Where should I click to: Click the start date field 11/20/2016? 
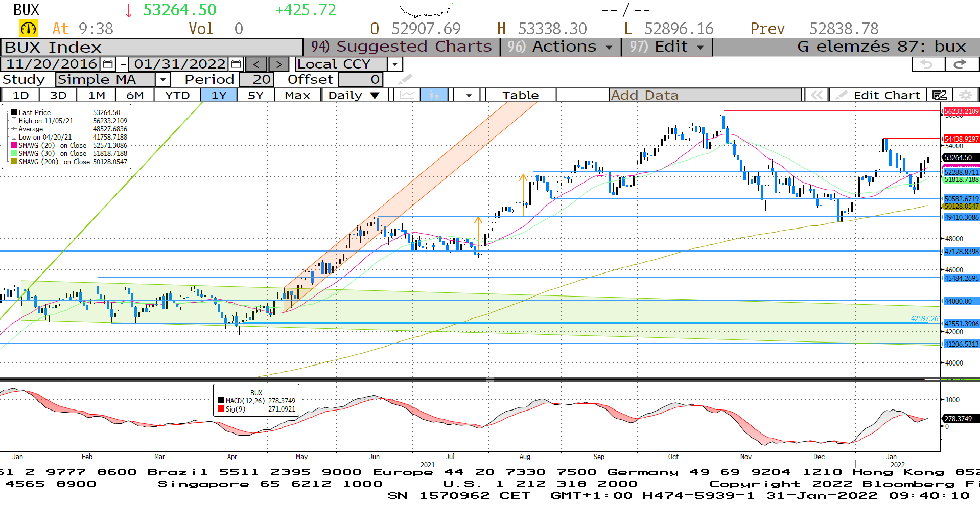(51, 64)
